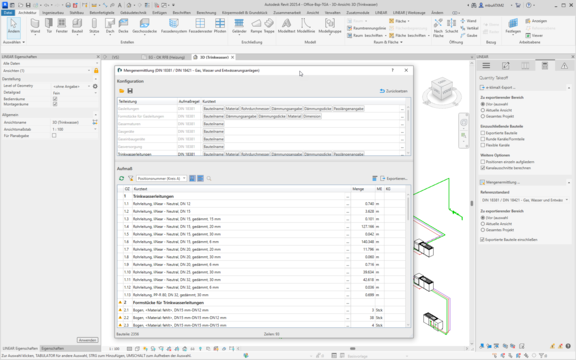
Task: Open the ViewCube in 3D view
Action: 442,89
